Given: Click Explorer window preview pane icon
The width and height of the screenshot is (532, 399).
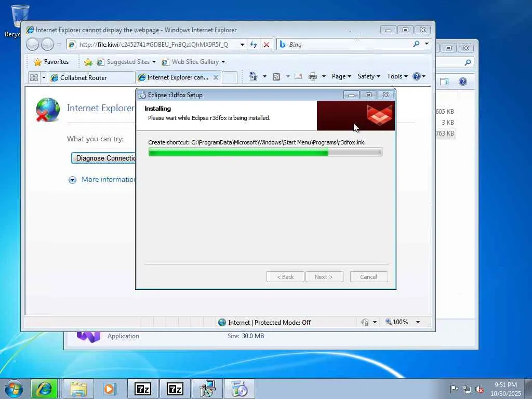Looking at the screenshot, I should pyautogui.click(x=444, y=82).
